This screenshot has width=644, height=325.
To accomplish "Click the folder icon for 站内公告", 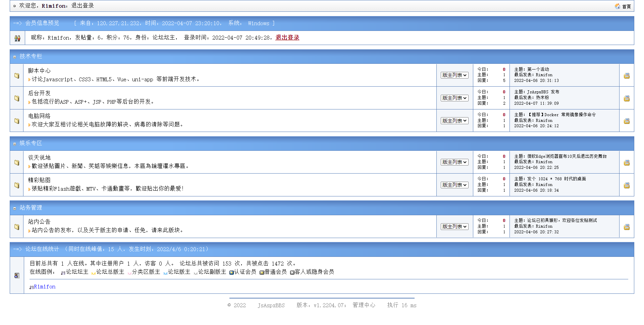I will coord(17,227).
